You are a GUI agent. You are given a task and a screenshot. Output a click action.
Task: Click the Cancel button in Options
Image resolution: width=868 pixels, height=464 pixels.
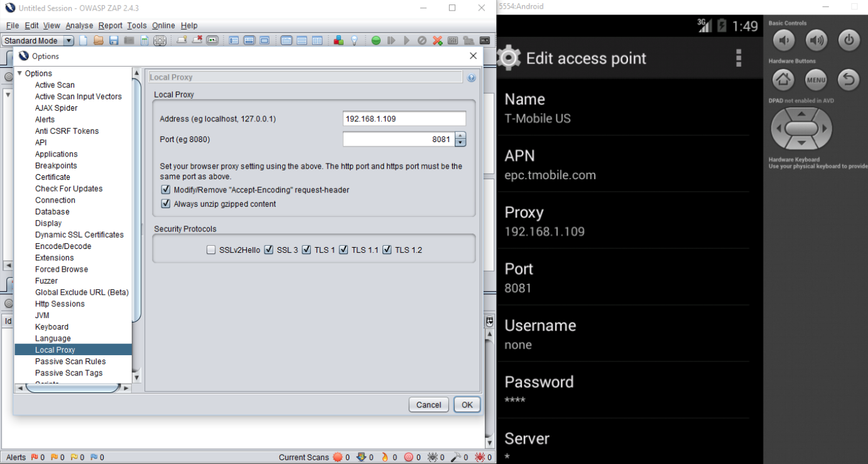[428, 405]
